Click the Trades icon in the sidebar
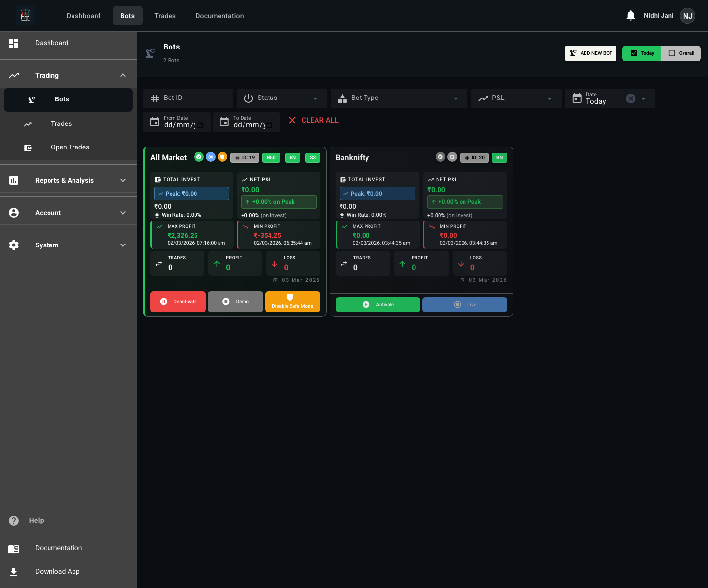The image size is (708, 588). (x=28, y=124)
